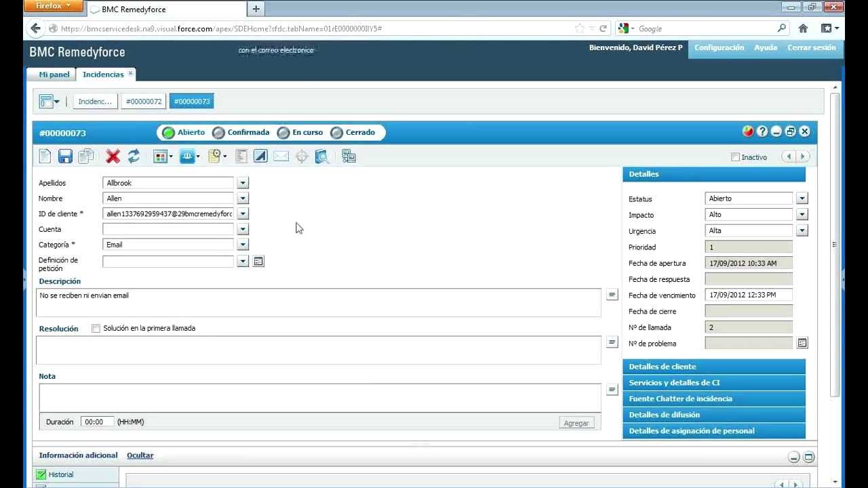The width and height of the screenshot is (868, 488).
Task: Open the blue highlighted toolbar actions menu
Action: (189, 157)
